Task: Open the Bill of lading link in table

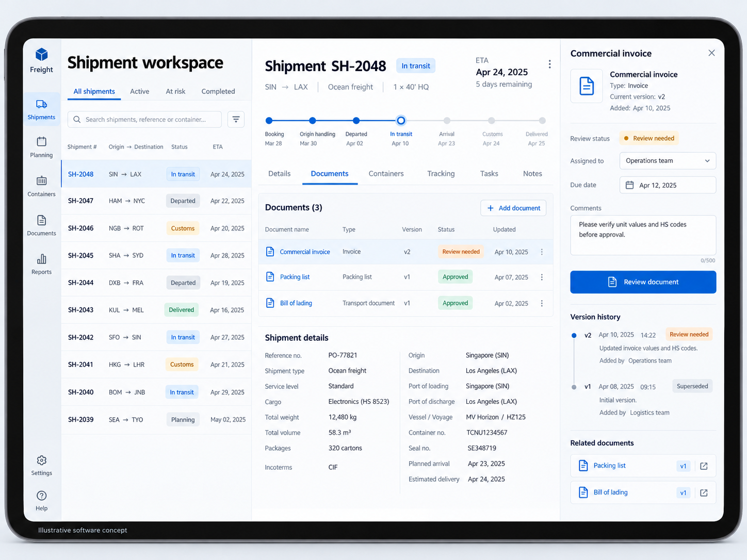Action: [x=296, y=303]
